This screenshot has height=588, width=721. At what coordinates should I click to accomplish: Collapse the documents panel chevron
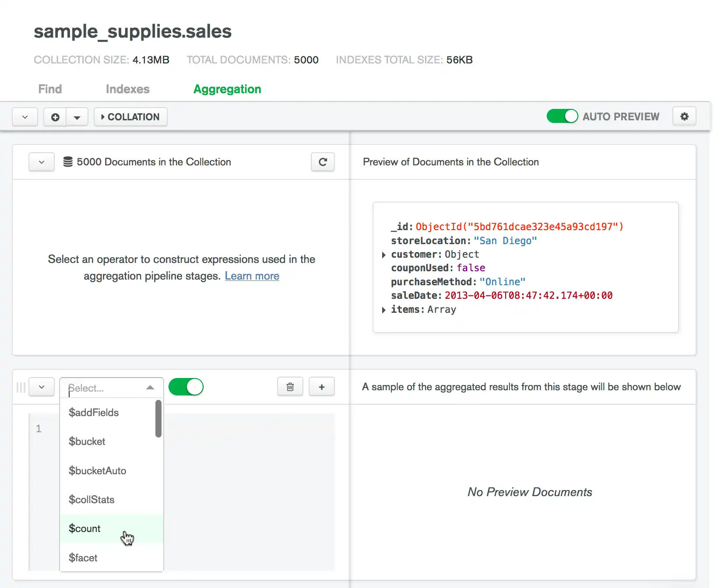click(42, 162)
